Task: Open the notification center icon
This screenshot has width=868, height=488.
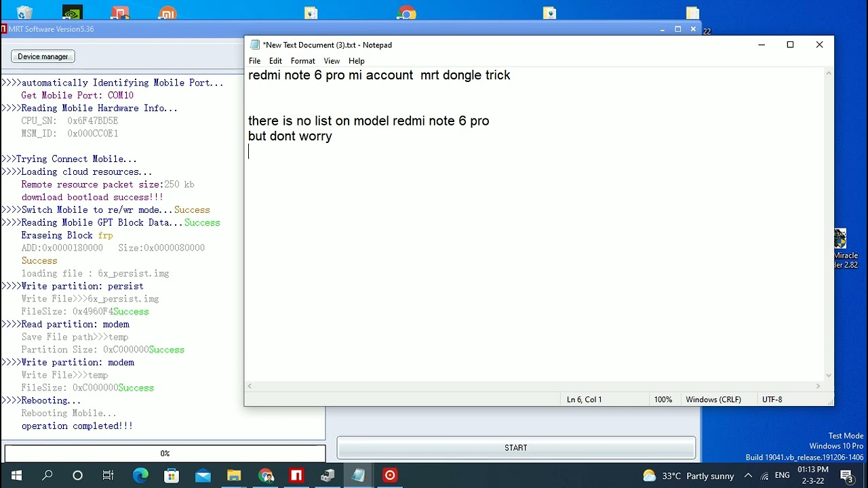Action: 846,476
